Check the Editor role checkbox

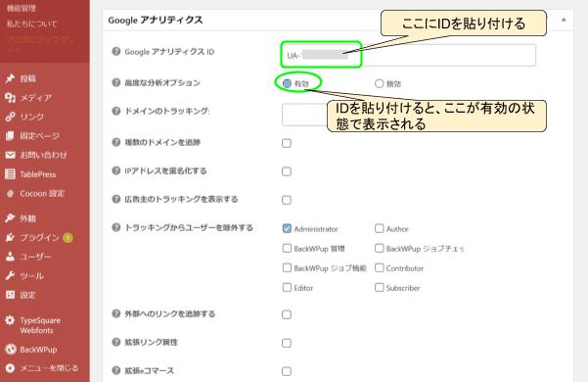coord(287,287)
